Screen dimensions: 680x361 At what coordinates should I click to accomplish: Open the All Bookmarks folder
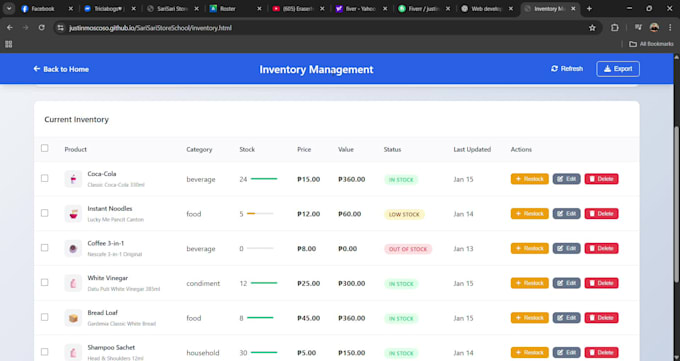(x=651, y=44)
